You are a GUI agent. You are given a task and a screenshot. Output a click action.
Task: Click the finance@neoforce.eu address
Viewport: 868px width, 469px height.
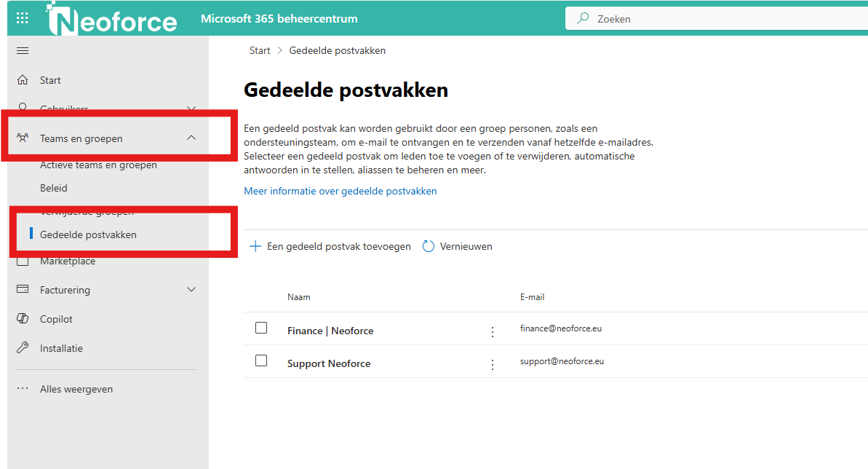pos(561,328)
